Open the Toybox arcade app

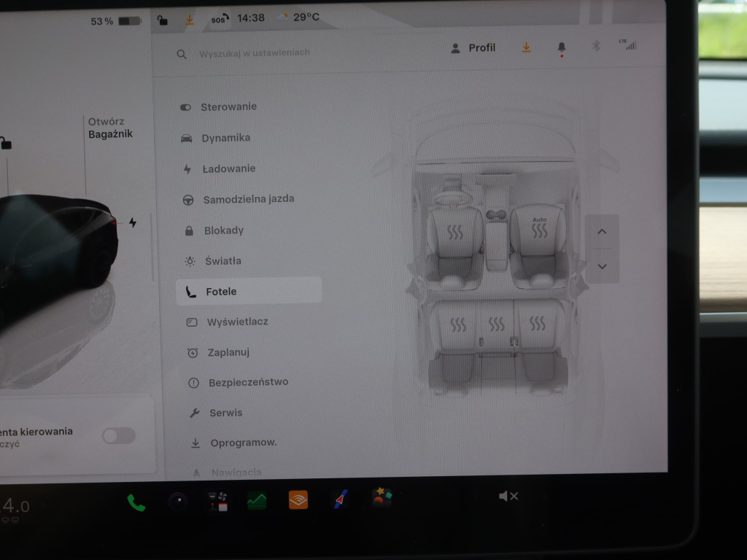point(382,498)
